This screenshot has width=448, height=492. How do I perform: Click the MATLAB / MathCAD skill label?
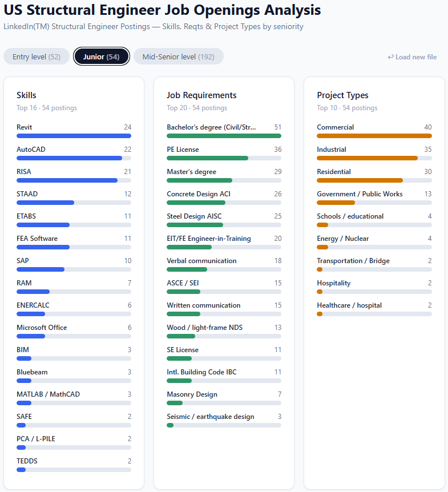coord(48,394)
